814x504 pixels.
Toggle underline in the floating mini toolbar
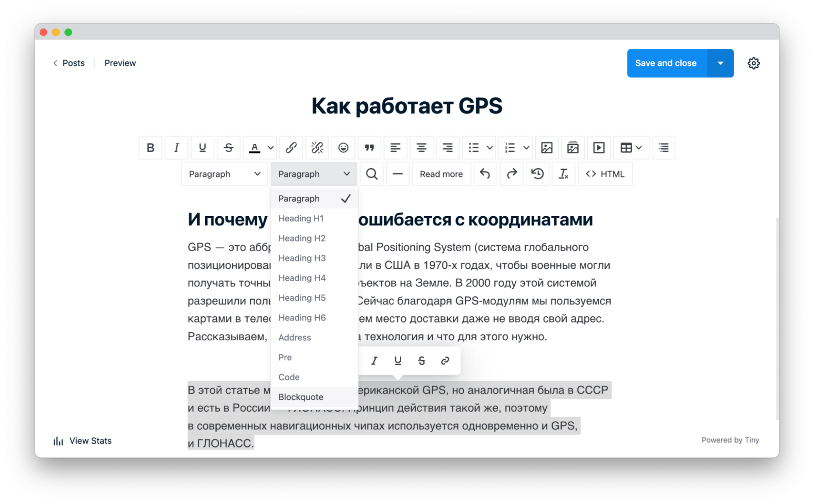(x=398, y=360)
